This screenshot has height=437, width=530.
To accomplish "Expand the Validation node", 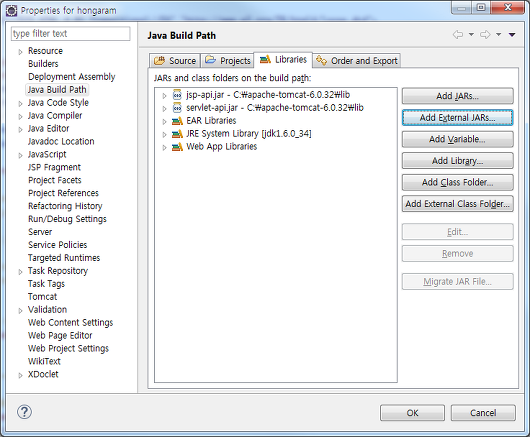I will (x=20, y=310).
